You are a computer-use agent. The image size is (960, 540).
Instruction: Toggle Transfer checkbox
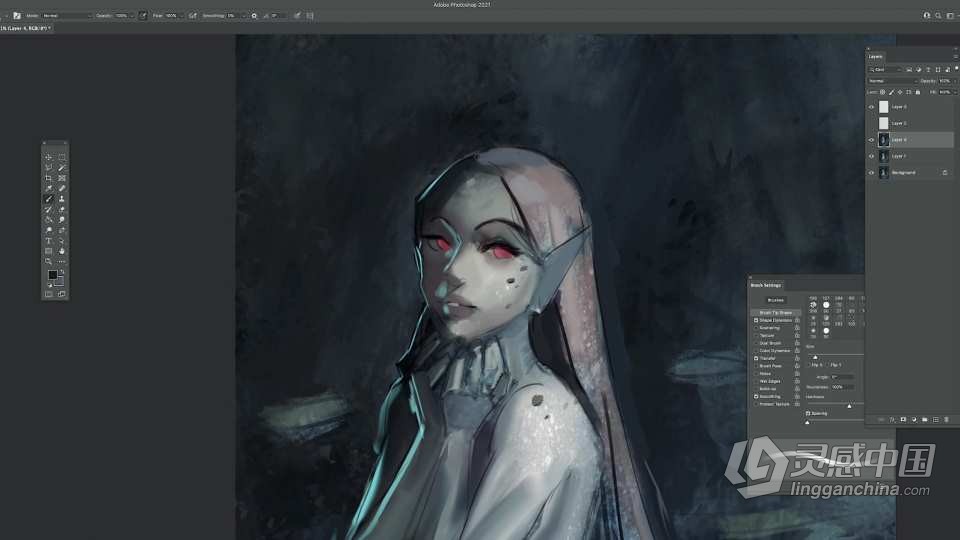click(756, 358)
